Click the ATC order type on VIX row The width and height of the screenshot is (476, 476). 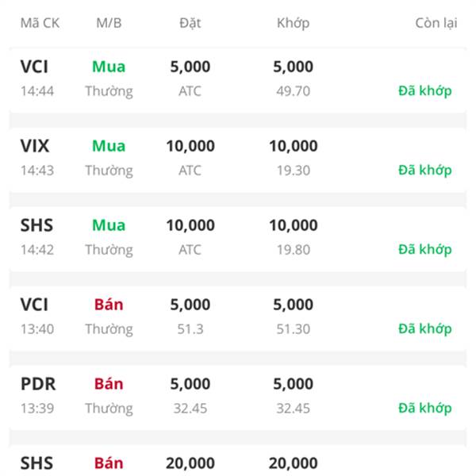[x=190, y=171]
